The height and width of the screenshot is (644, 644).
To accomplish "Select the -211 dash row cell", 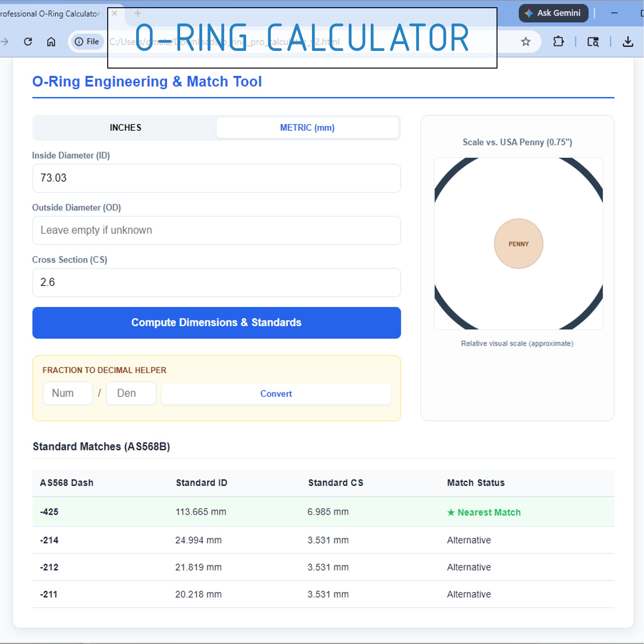I will coord(49,594).
